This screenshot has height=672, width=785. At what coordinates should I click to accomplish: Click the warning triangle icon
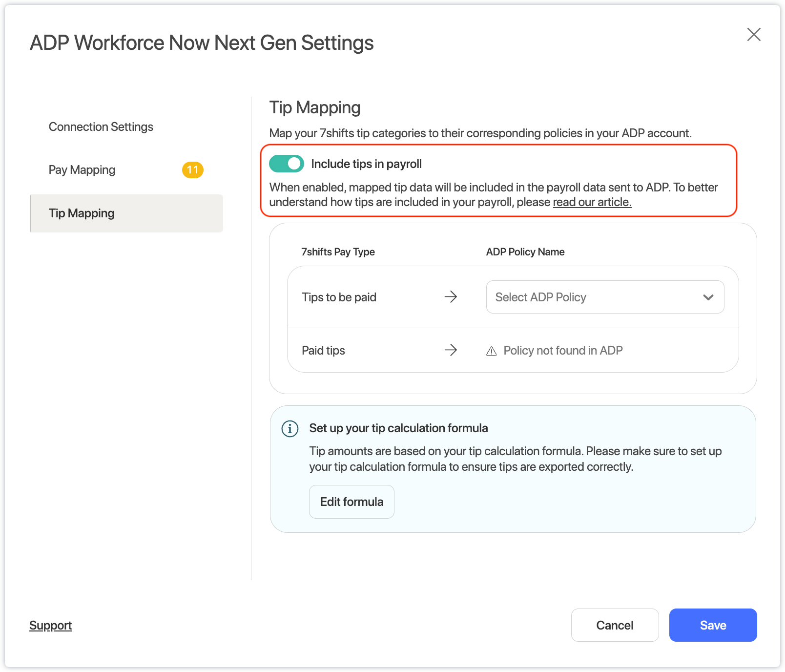[x=491, y=351]
